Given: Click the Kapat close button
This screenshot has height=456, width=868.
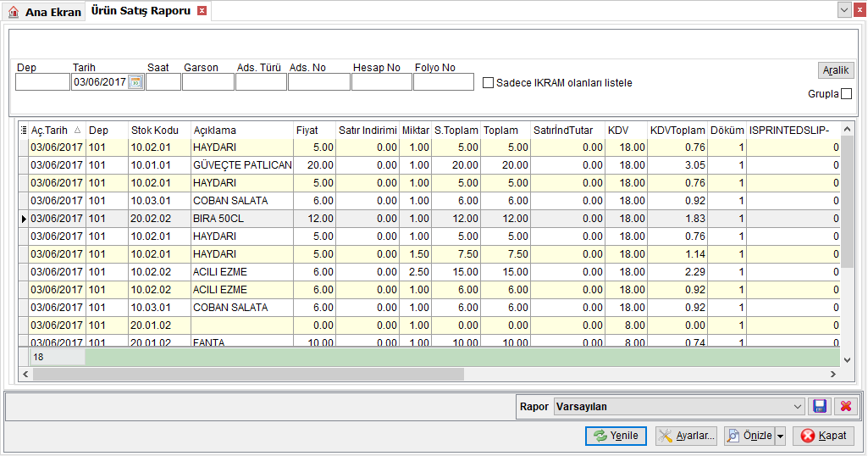Looking at the screenshot, I should (x=823, y=436).
